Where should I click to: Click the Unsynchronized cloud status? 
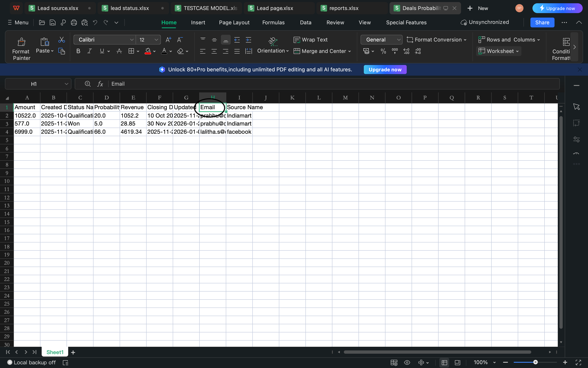pyautogui.click(x=485, y=22)
